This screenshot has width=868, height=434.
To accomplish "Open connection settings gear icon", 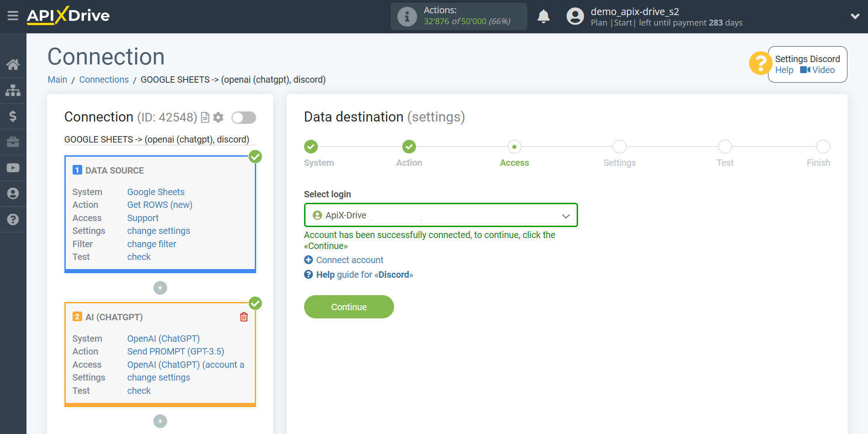I will coord(218,117).
